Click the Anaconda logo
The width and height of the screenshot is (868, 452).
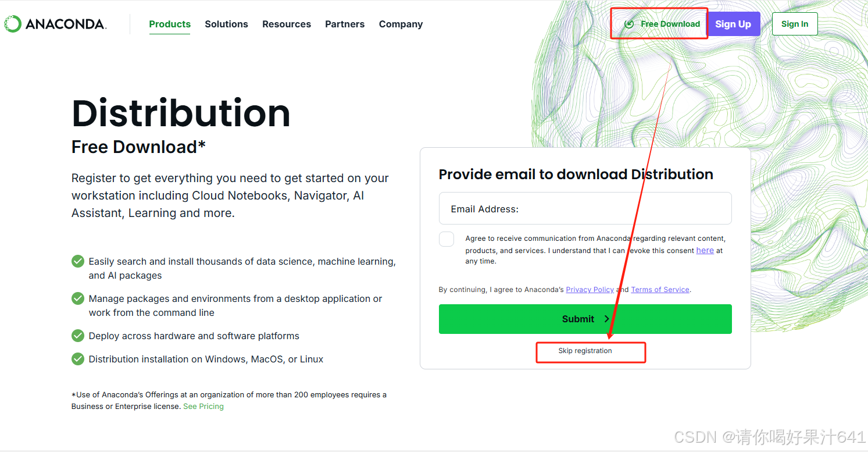[55, 24]
